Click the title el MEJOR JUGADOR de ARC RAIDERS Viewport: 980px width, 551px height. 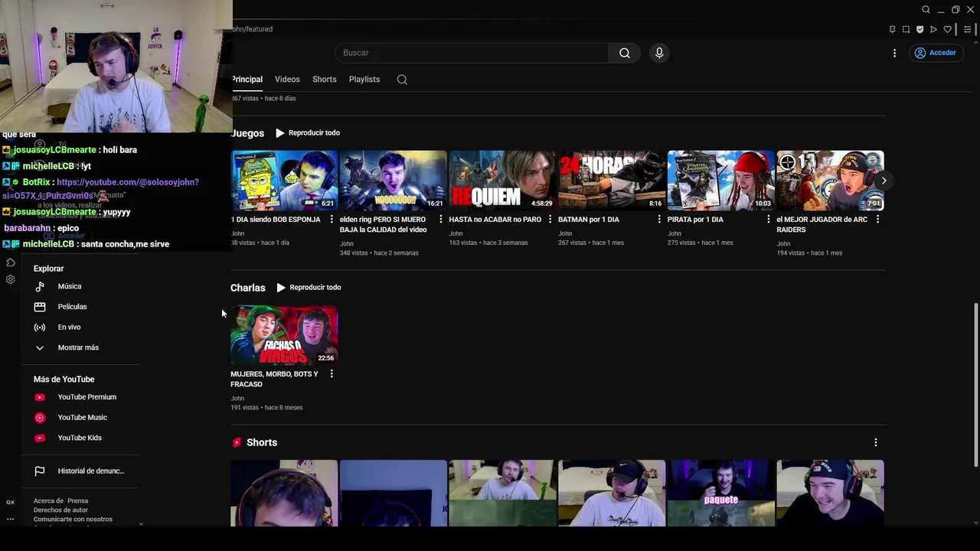click(822, 224)
